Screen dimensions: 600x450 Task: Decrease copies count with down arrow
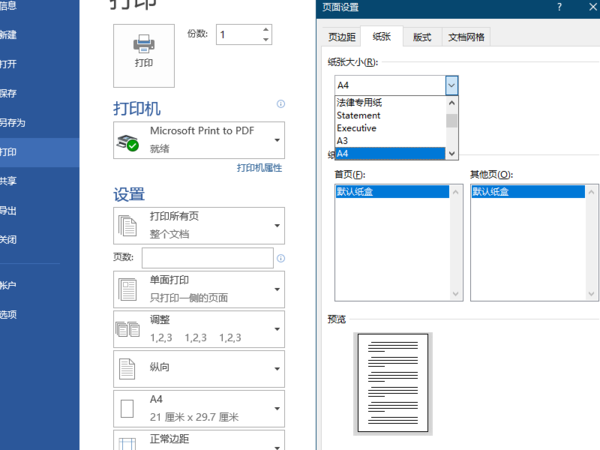pos(266,39)
